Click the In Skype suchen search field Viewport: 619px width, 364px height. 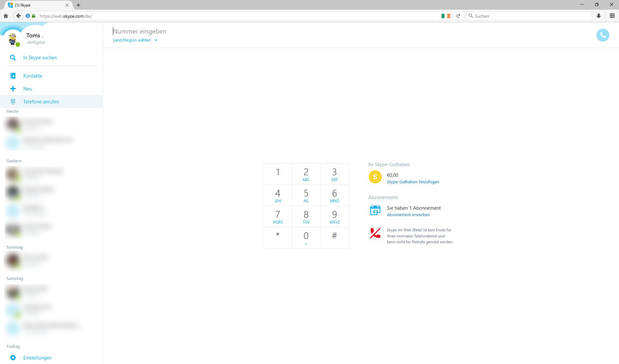(x=52, y=58)
